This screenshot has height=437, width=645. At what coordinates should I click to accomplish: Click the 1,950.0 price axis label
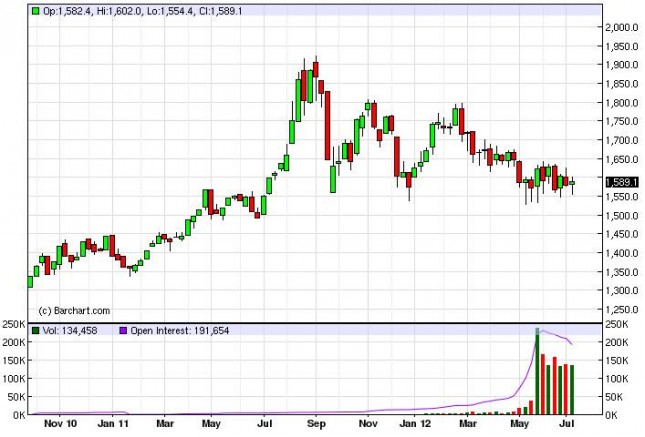pos(622,46)
